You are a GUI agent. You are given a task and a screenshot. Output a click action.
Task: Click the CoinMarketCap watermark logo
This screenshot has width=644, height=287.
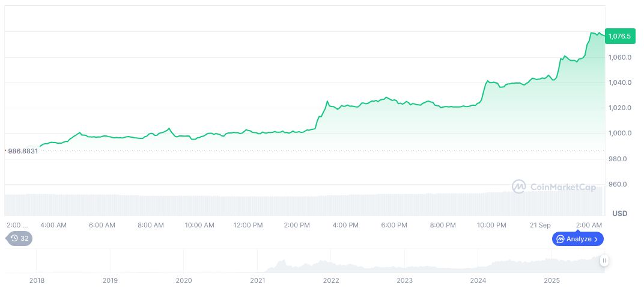[x=554, y=187]
